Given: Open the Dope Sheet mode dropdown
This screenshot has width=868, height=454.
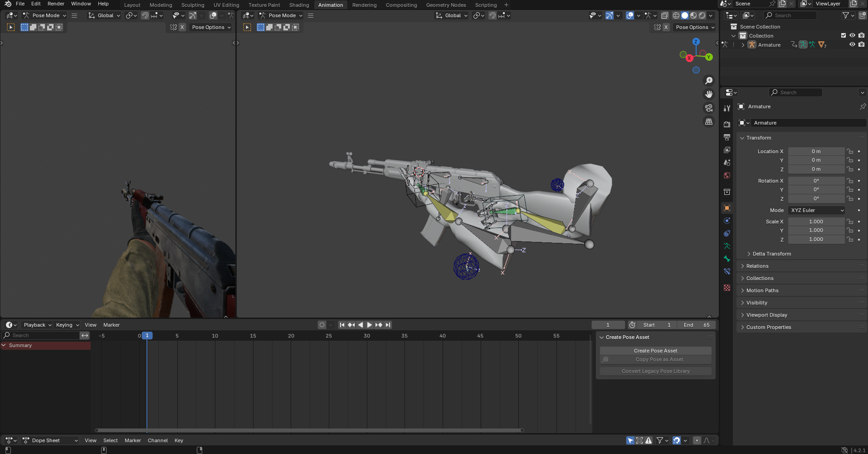Looking at the screenshot, I should point(50,440).
